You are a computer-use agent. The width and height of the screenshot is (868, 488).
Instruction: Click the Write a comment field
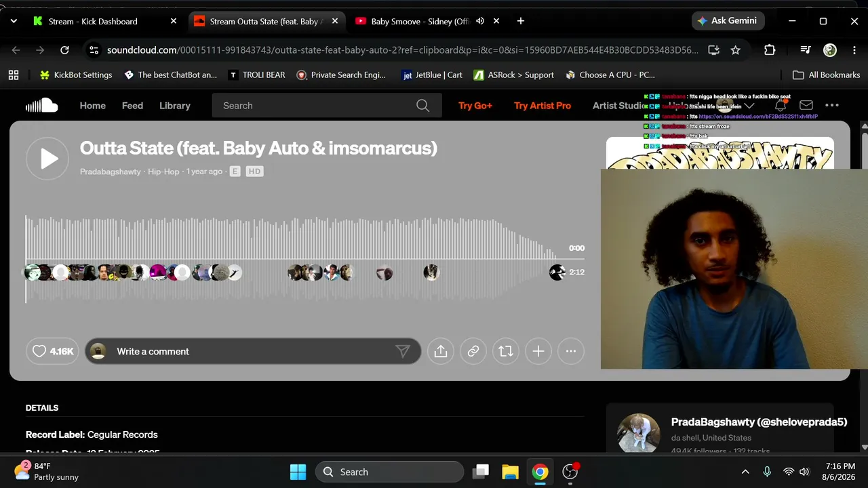[253, 351]
